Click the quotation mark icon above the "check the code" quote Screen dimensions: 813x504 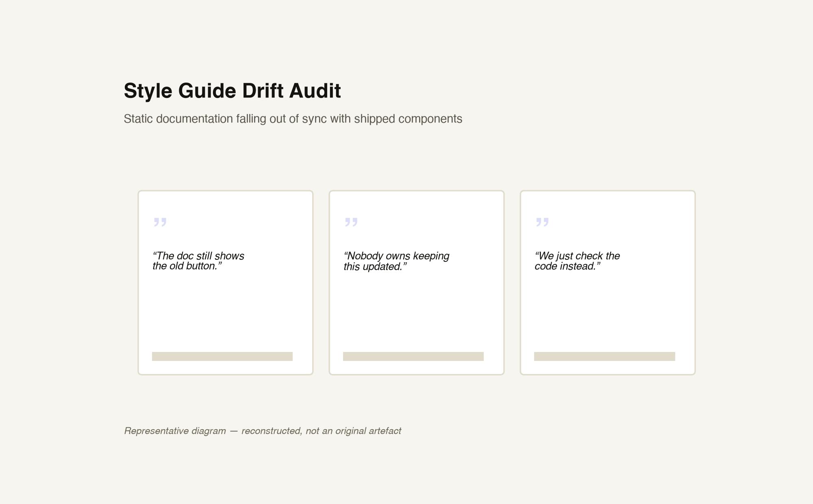tap(542, 222)
